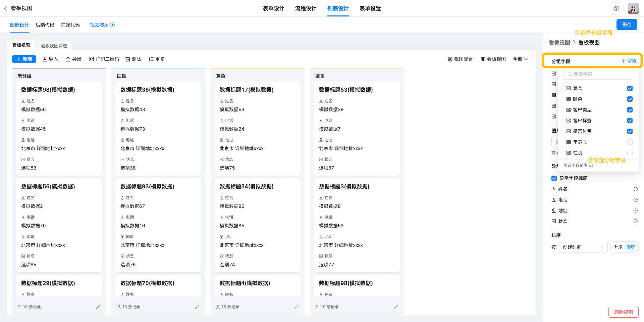Click the search magnifier in 搜索字段
644x322 pixels.
pos(570,74)
